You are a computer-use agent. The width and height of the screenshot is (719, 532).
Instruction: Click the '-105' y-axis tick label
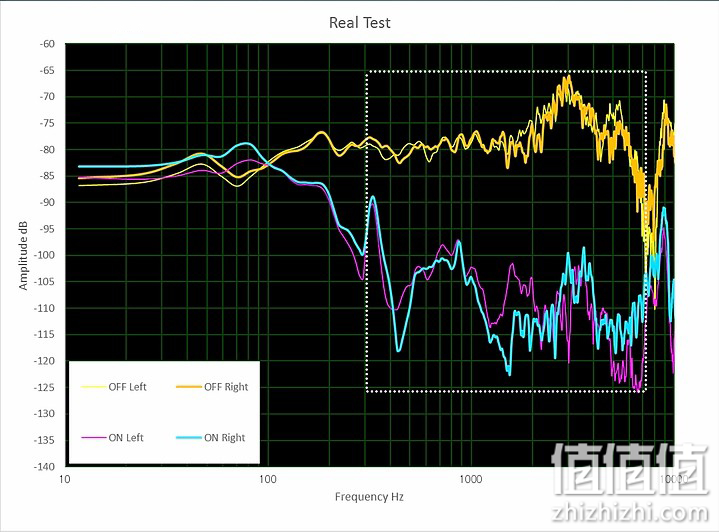(45, 282)
